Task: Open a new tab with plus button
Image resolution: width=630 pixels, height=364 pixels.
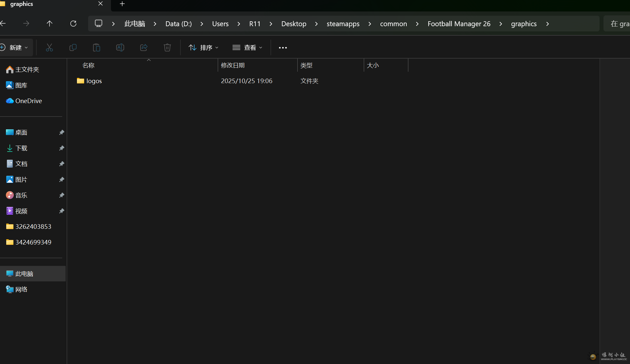Action: 122,4
